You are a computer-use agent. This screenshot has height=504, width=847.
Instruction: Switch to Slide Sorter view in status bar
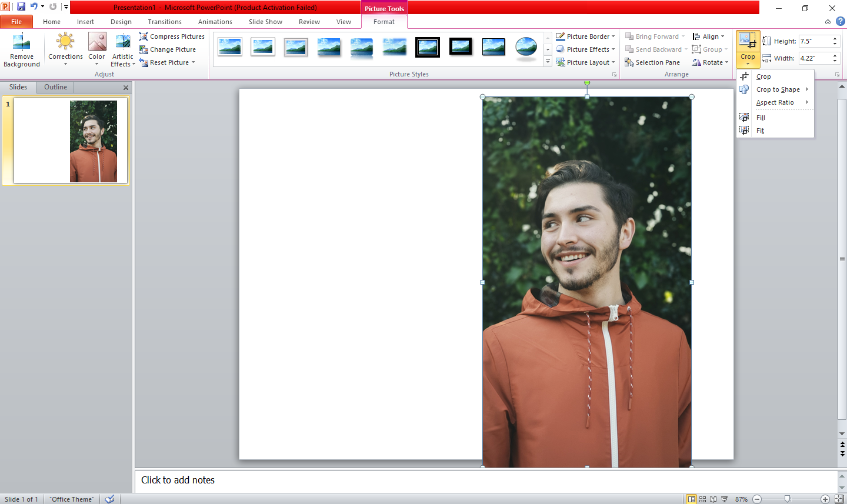click(x=702, y=499)
